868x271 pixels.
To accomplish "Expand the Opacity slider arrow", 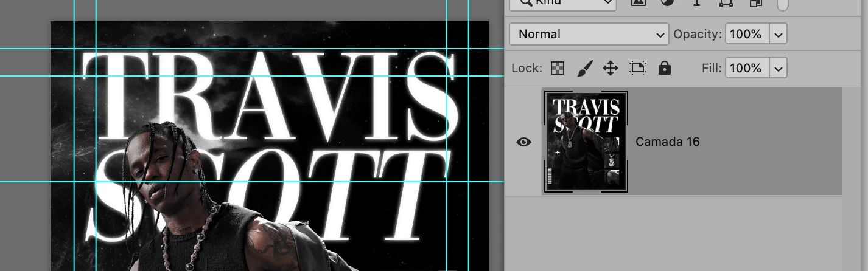I will pos(779,34).
